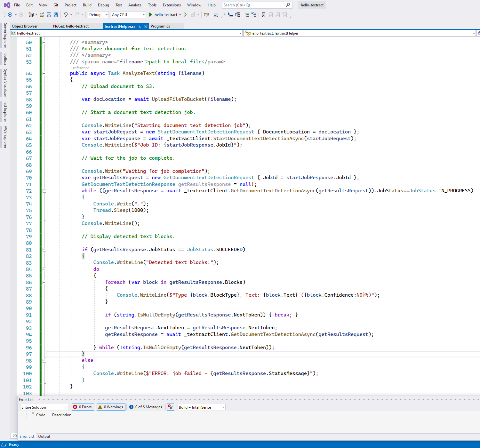Open the Any CPU platform dropdown

coord(128,15)
